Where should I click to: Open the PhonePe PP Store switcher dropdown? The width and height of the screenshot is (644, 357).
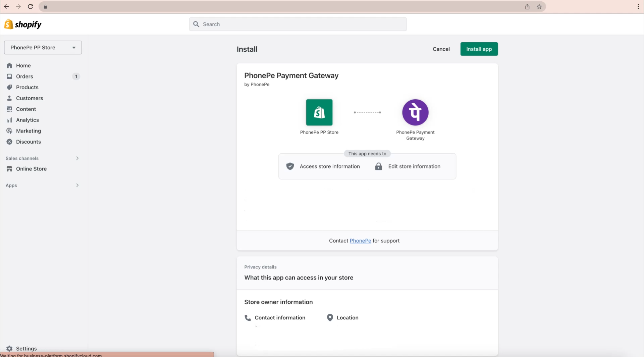(x=43, y=48)
